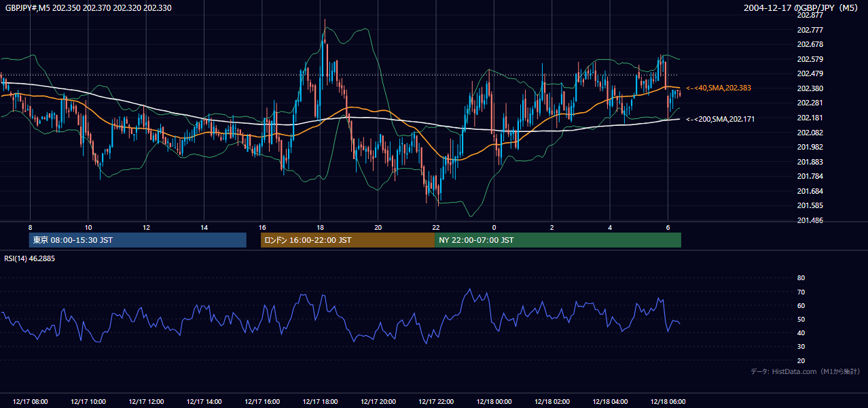Click the RSI 60 level label
Image resolution: width=868 pixels, height=408 pixels.
801,305
